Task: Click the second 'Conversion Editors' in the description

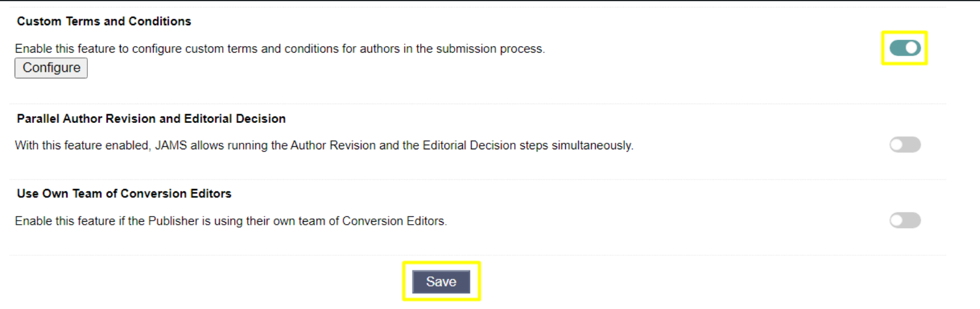Action: pyautogui.click(x=394, y=221)
